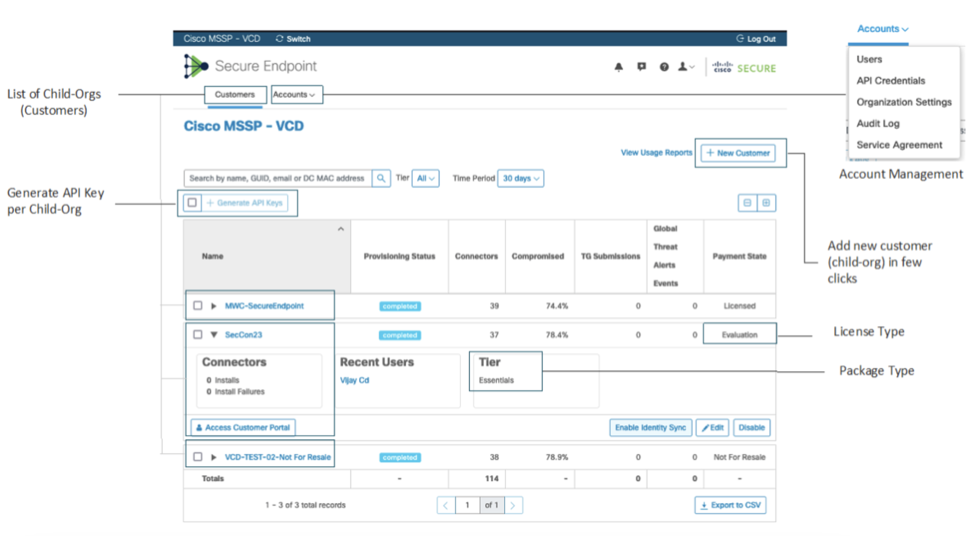Click the search magnifier icon
Image resolution: width=980 pixels, height=536 pixels.
[381, 178]
